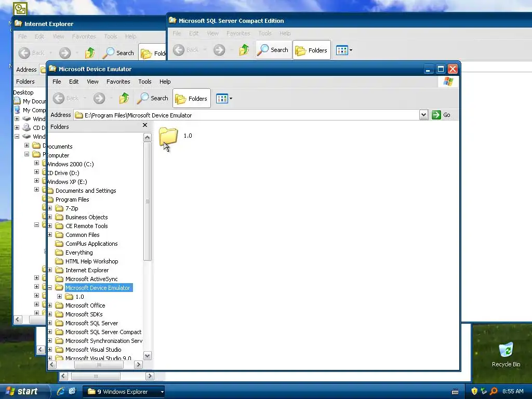Click the on-screen keyboard tray icon

[x=455, y=392]
